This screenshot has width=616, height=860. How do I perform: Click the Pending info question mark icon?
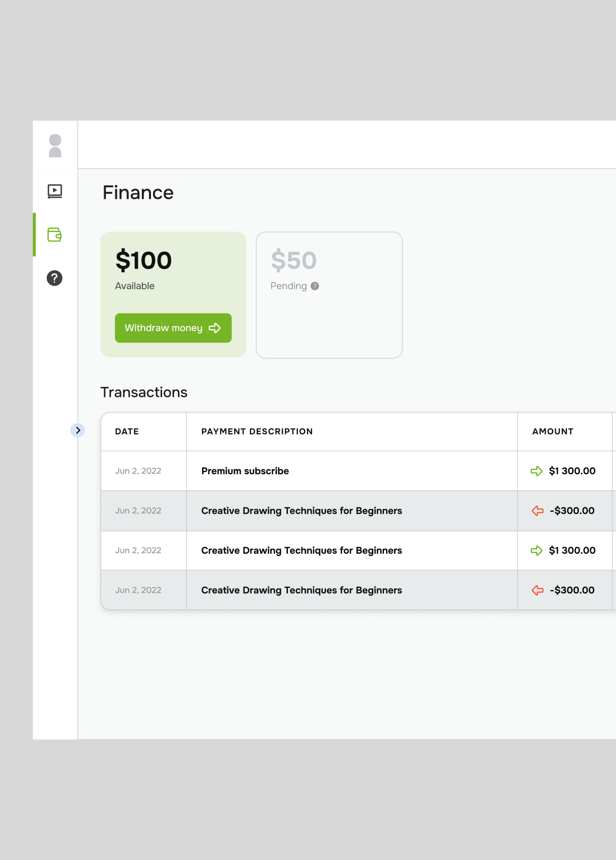[x=315, y=286]
